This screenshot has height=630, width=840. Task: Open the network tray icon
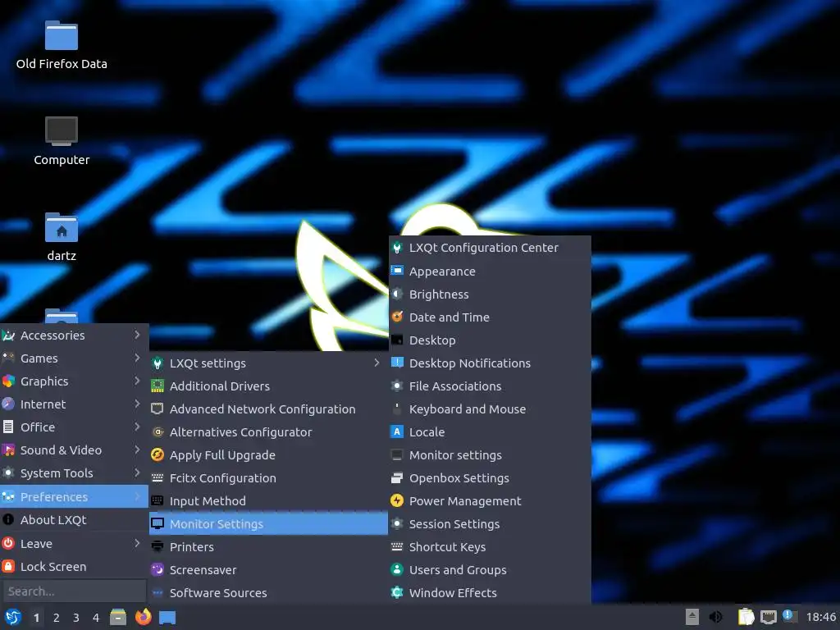768,618
